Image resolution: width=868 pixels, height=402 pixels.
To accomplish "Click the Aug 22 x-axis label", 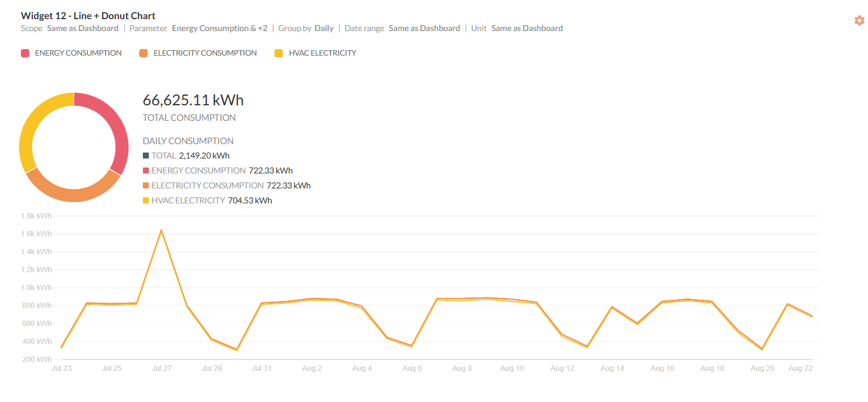I will coord(801,368).
